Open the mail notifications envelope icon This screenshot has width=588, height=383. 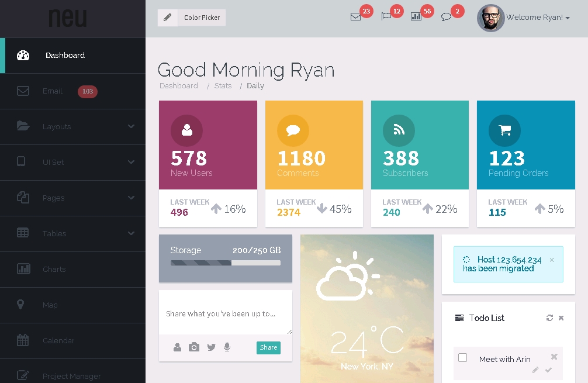coord(355,17)
